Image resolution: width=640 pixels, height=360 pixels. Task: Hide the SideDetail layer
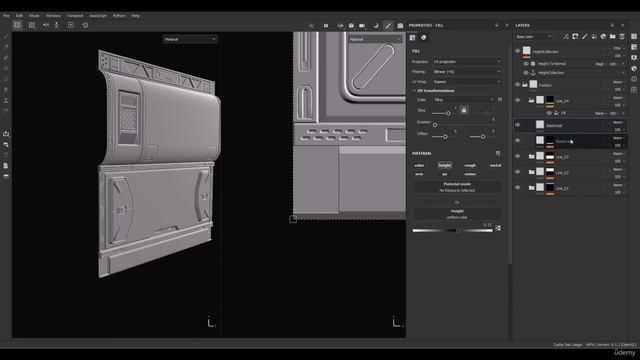tap(518, 125)
